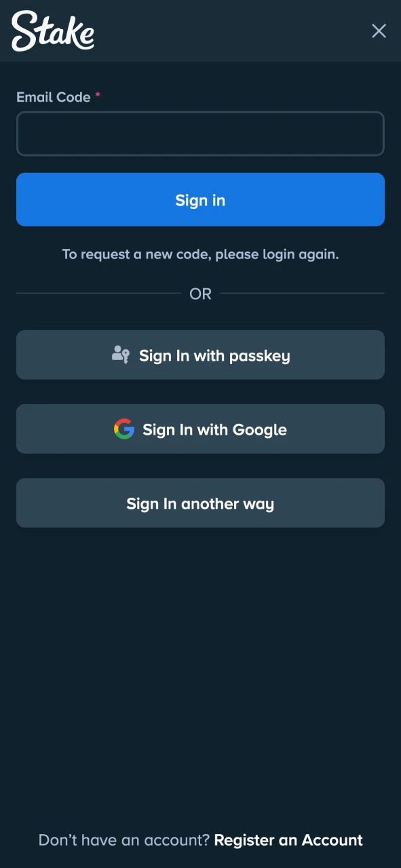This screenshot has width=401, height=868.
Task: Activate the passkey login option
Action: pyautogui.click(x=200, y=355)
